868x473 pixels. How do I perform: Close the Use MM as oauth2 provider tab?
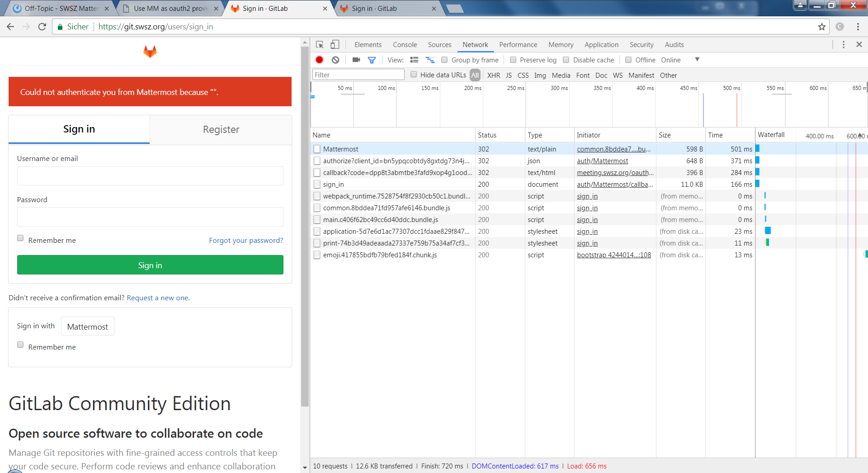pyautogui.click(x=216, y=9)
